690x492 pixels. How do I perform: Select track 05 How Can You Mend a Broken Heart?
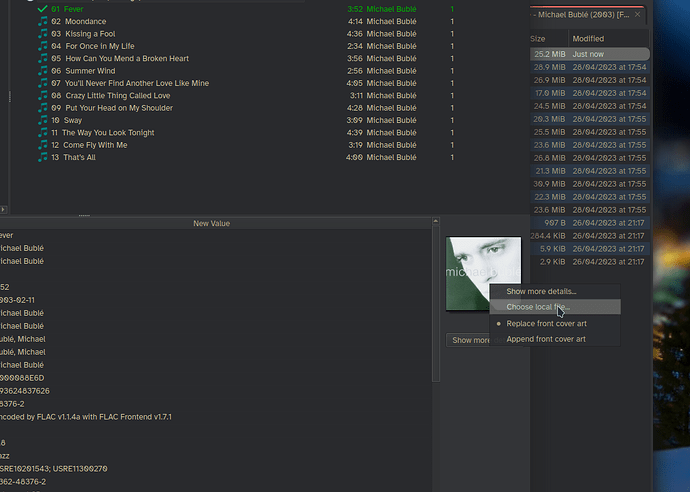(x=246, y=58)
